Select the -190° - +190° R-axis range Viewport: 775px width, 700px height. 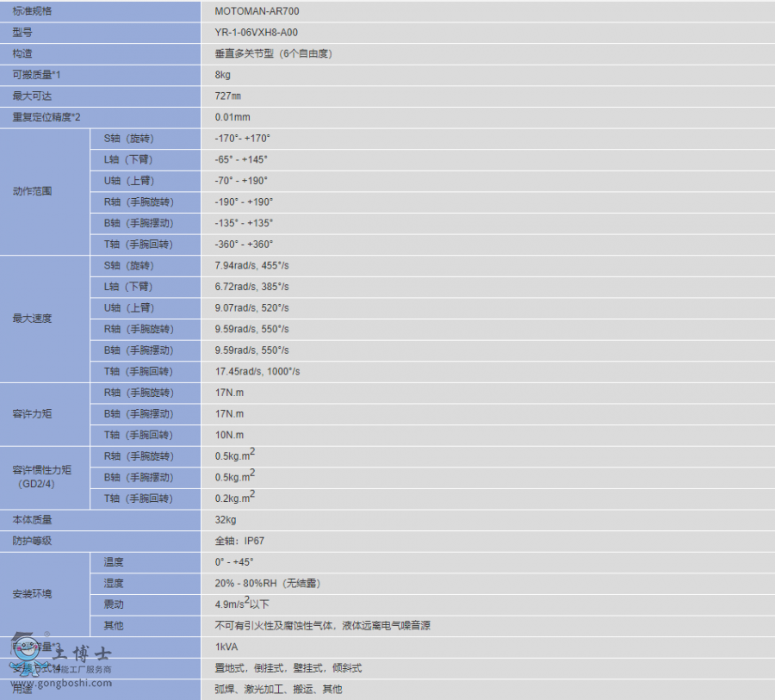[244, 202]
